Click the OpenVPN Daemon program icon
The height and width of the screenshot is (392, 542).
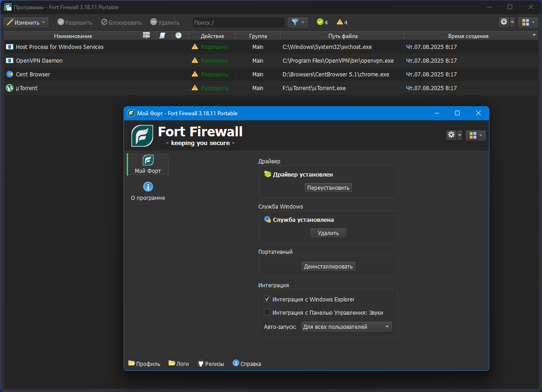coord(10,61)
